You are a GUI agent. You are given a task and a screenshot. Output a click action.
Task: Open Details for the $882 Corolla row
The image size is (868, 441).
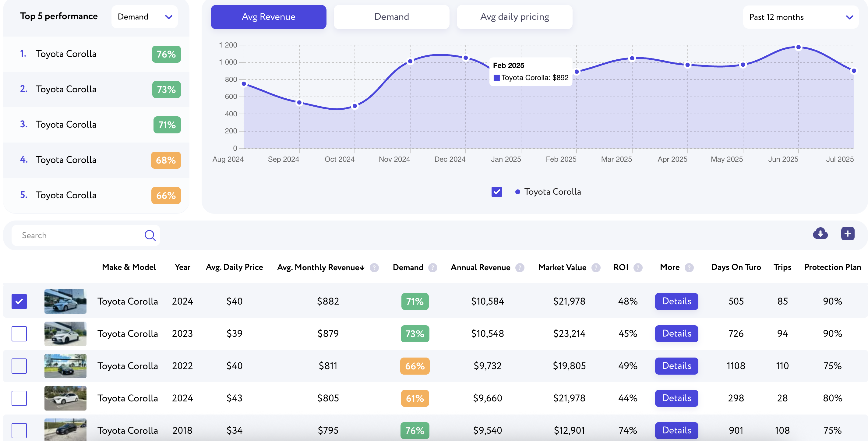676,301
